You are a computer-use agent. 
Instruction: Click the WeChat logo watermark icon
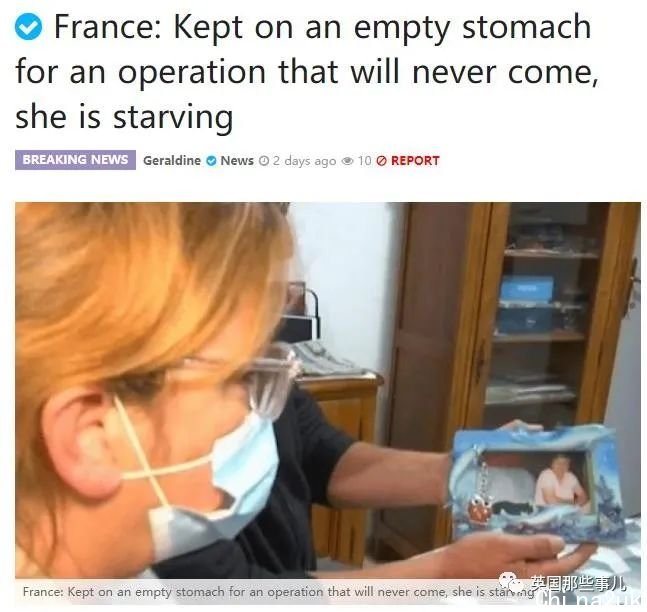(511, 583)
